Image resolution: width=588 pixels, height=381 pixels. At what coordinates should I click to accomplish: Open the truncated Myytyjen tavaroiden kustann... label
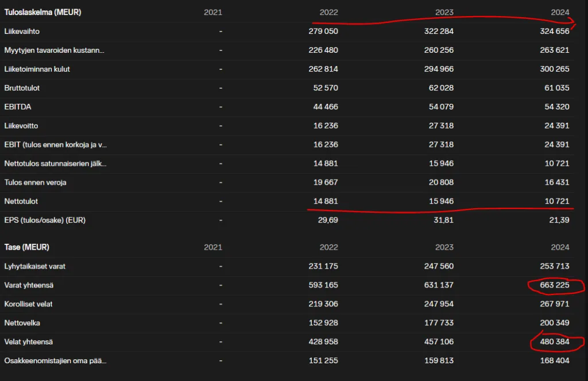[x=54, y=50]
